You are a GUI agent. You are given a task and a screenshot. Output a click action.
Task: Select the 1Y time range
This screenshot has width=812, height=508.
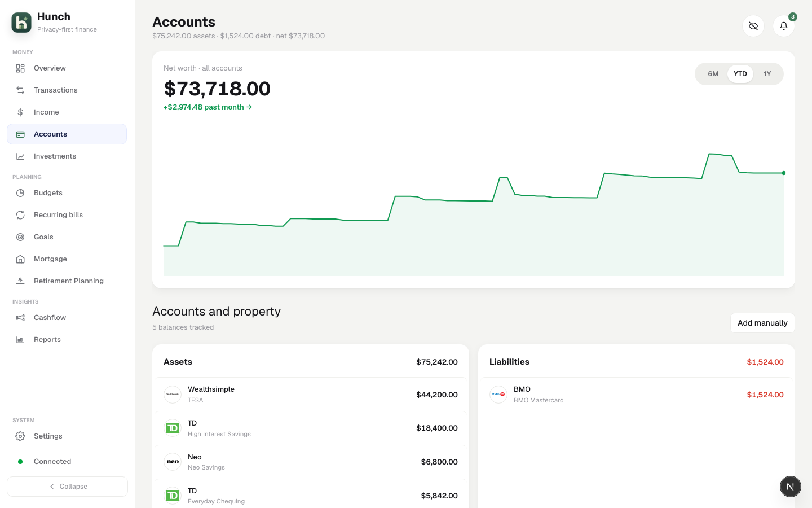coord(767,74)
